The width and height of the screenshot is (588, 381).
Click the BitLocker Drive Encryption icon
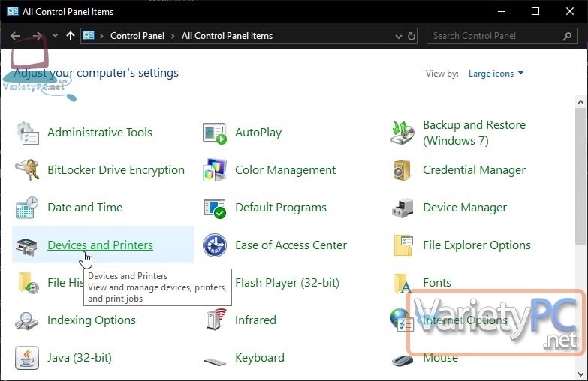(x=27, y=170)
